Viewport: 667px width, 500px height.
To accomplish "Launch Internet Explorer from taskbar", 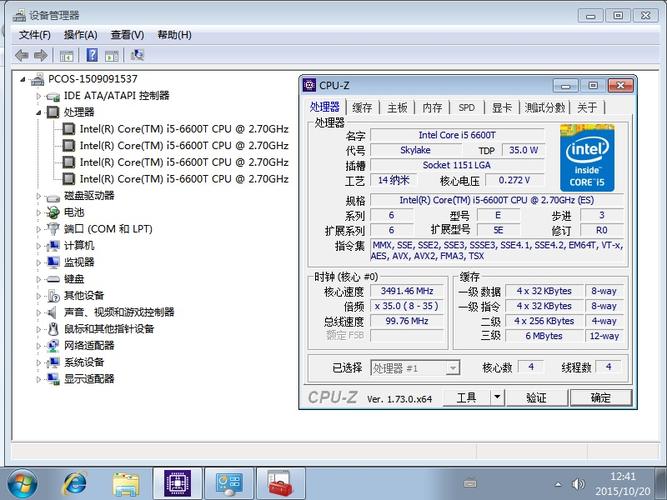I will 74,484.
